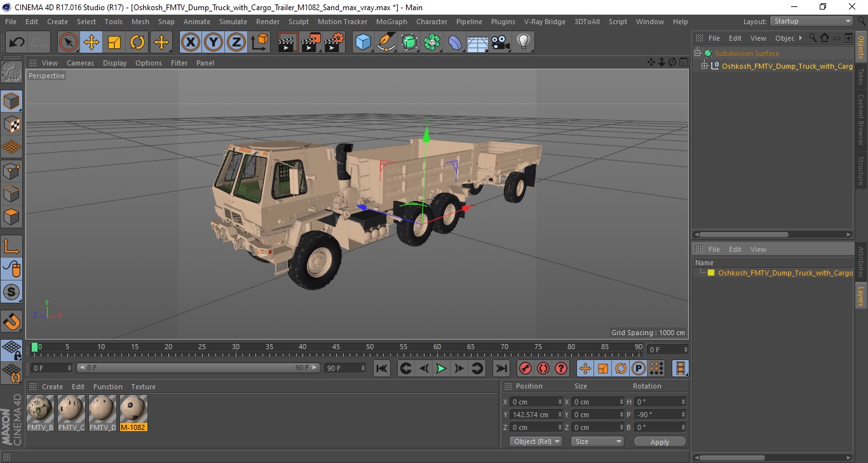Open the V-Ray Bridge menu
This screenshot has width=868, height=463.
tap(545, 22)
